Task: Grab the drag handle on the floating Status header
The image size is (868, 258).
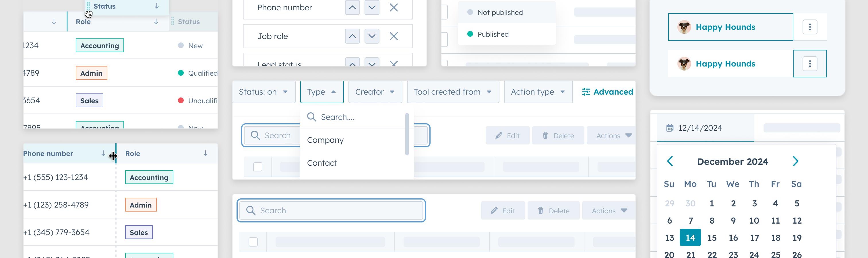Action: [x=88, y=6]
